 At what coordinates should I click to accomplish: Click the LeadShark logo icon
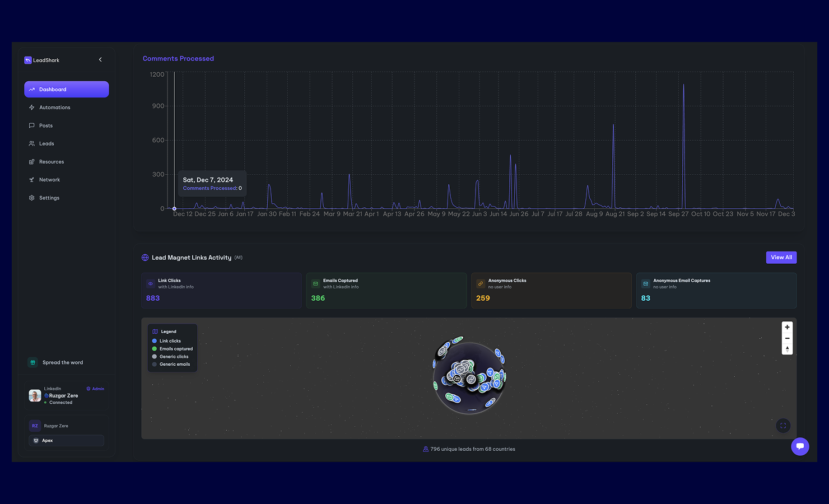pyautogui.click(x=28, y=60)
